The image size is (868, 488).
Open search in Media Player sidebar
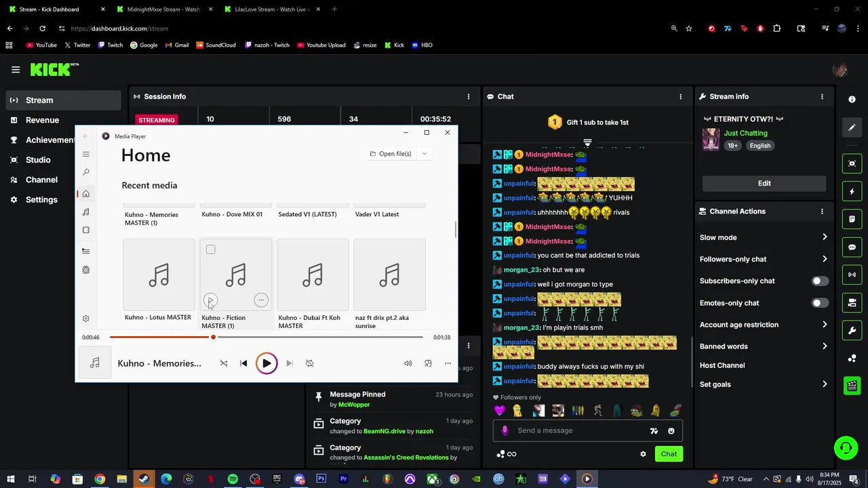click(x=86, y=172)
